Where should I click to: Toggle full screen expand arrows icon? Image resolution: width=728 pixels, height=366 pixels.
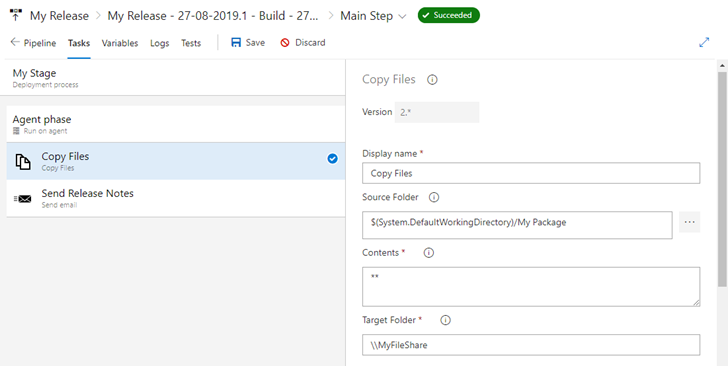(704, 42)
